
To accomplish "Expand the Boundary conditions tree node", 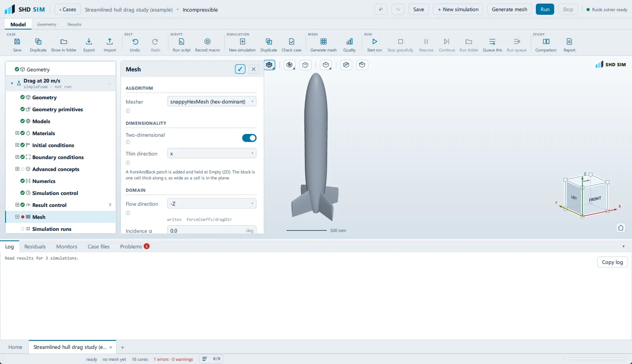I will [17, 157].
